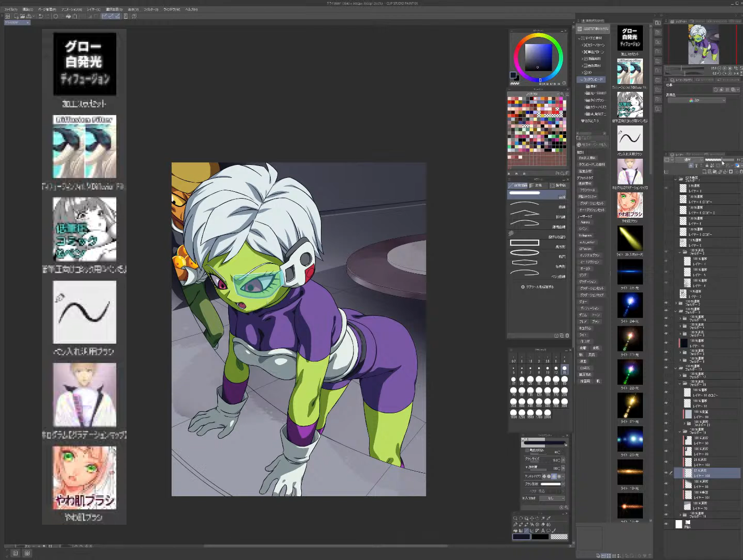Expand the フォルダー 18 layer folder

680,515
